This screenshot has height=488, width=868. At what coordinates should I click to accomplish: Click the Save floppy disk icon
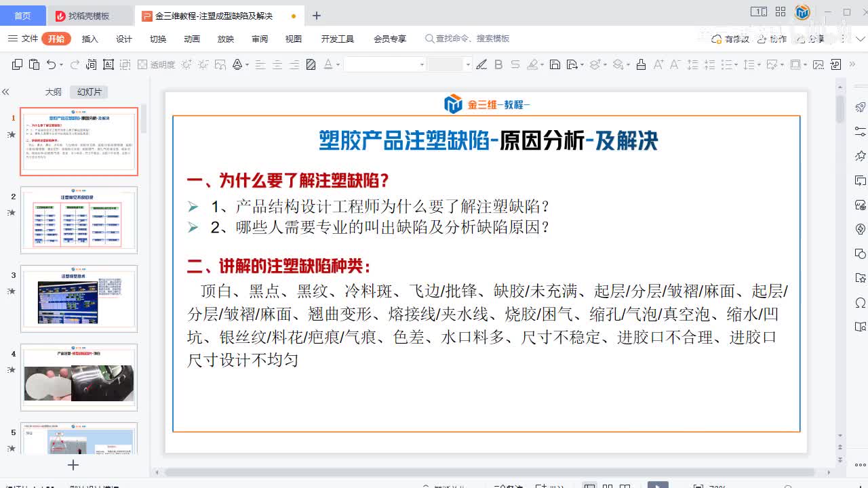(555, 64)
